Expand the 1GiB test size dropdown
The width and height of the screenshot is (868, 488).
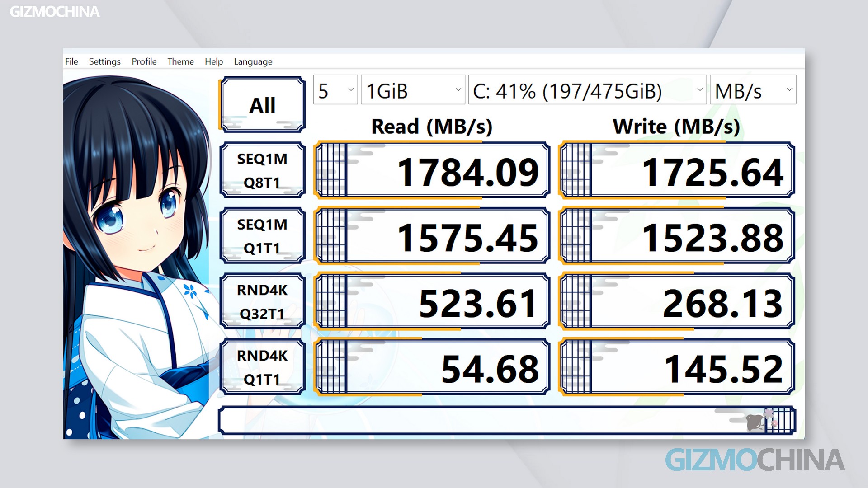(x=412, y=90)
